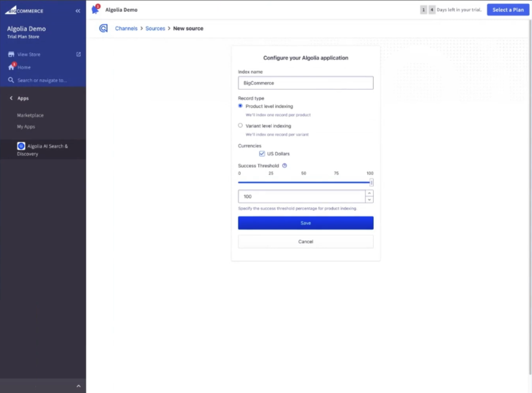Open View Store in sidebar
Viewport: 532px width, 393px height.
pyautogui.click(x=29, y=55)
